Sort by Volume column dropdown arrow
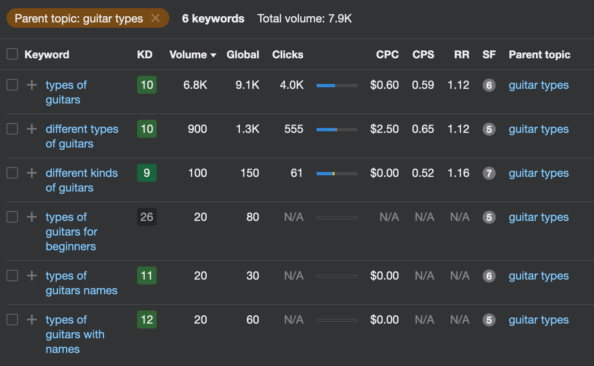 click(213, 55)
